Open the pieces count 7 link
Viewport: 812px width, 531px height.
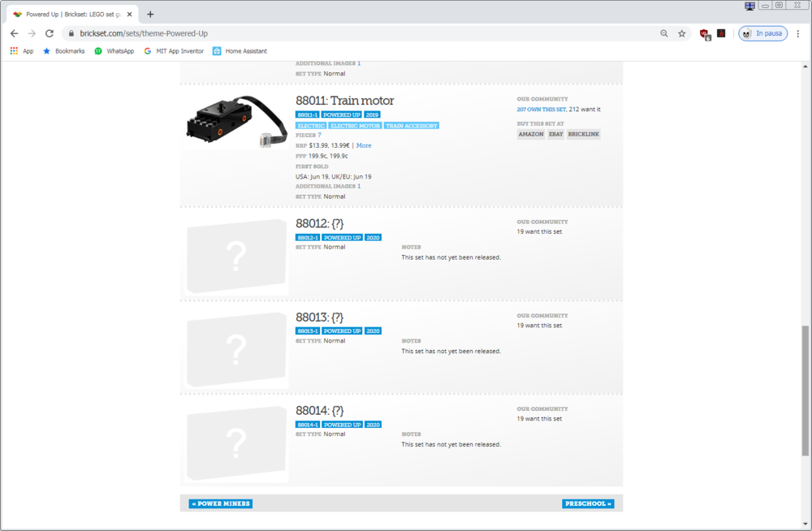click(319, 135)
